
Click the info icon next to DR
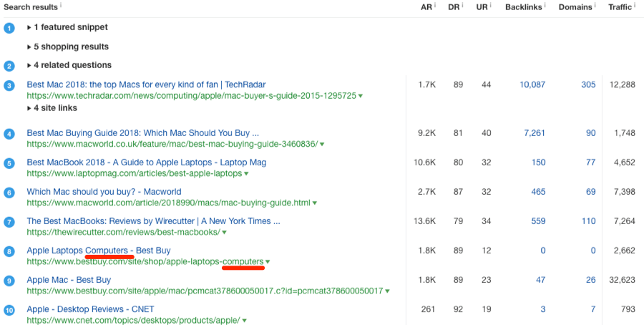tap(462, 5)
